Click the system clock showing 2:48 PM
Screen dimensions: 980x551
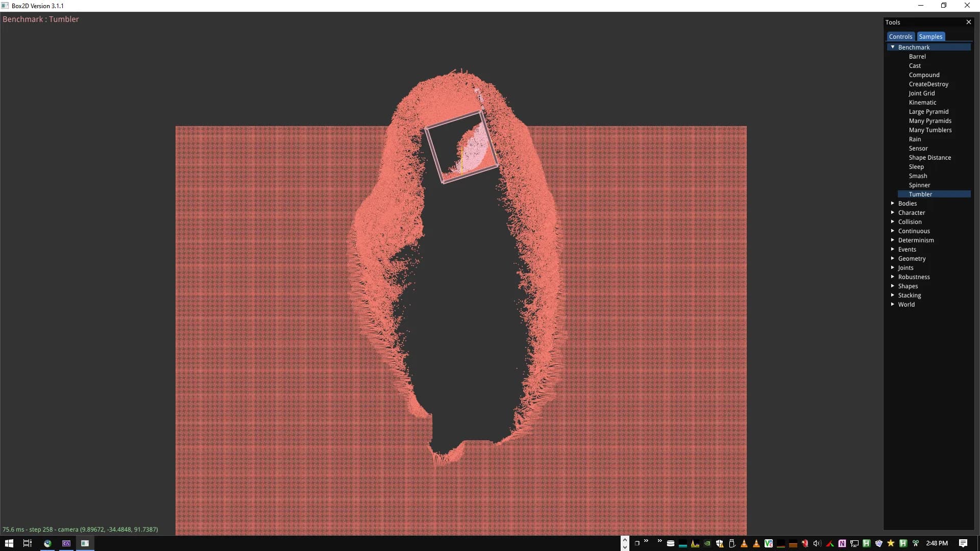(x=937, y=543)
